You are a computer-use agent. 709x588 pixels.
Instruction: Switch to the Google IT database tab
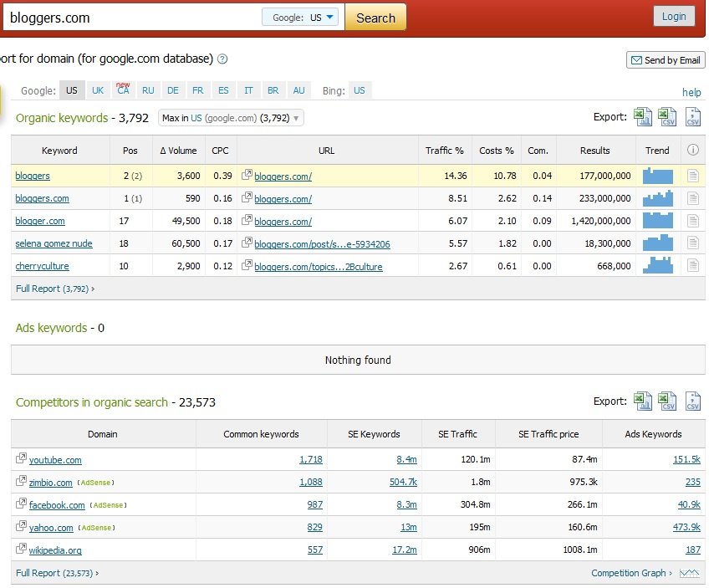[248, 90]
